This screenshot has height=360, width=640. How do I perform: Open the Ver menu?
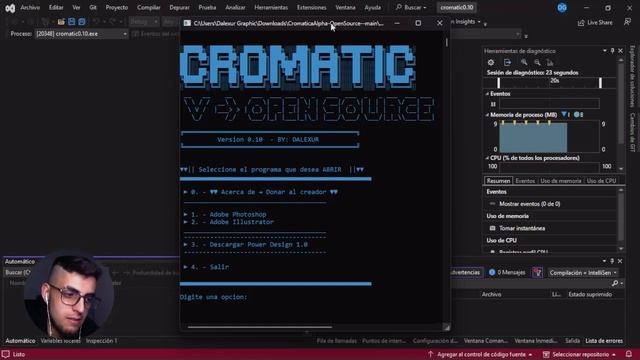(x=76, y=8)
